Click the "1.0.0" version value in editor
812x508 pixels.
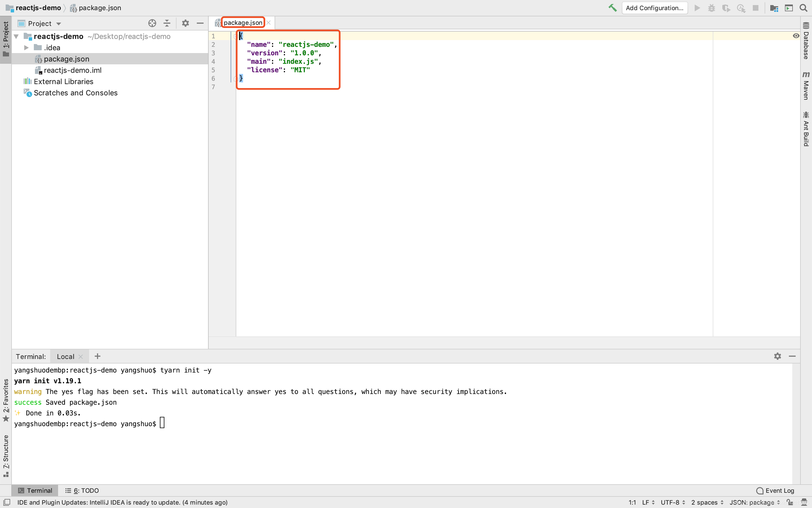(x=304, y=53)
